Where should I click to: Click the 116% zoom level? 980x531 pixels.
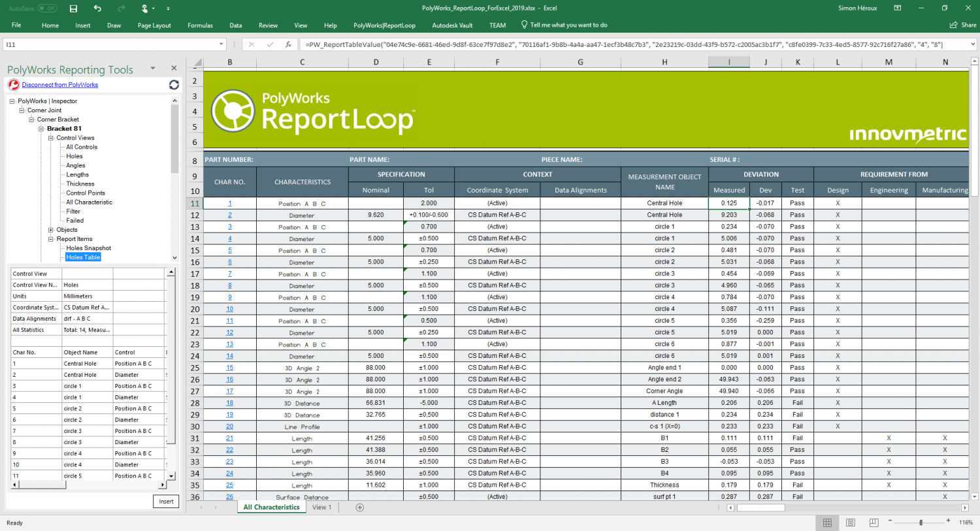(966, 523)
